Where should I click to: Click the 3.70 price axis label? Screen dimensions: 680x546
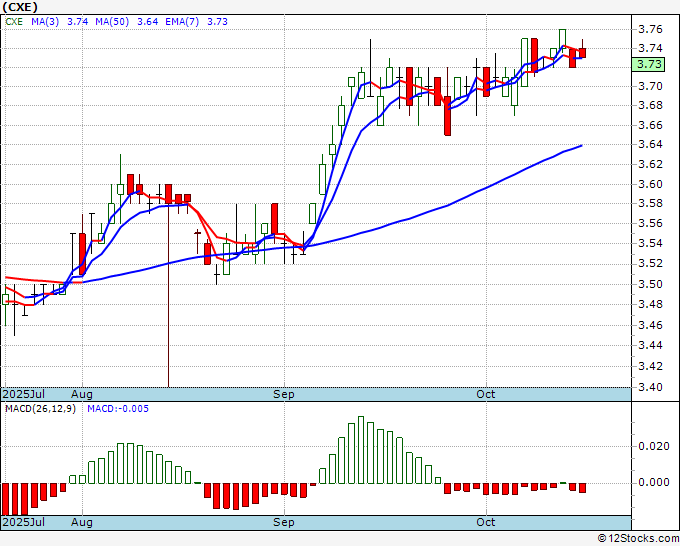(x=650, y=86)
